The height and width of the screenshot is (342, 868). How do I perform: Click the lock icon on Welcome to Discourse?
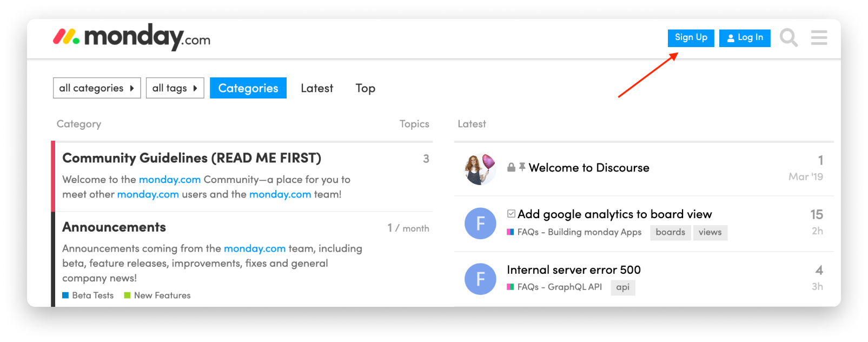click(511, 167)
